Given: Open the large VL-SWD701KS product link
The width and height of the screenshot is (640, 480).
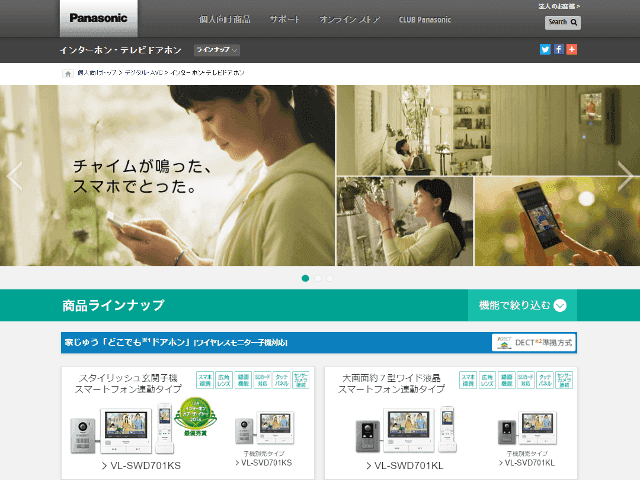Looking at the screenshot, I should click(141, 466).
